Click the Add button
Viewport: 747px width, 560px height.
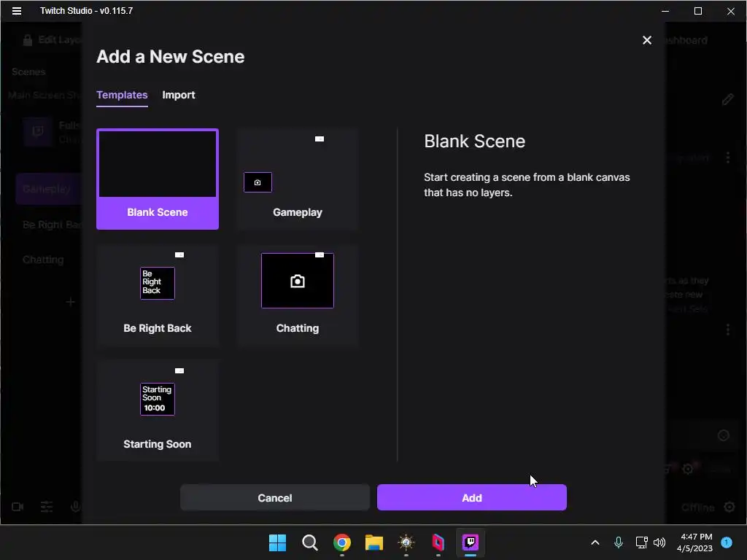(x=472, y=497)
